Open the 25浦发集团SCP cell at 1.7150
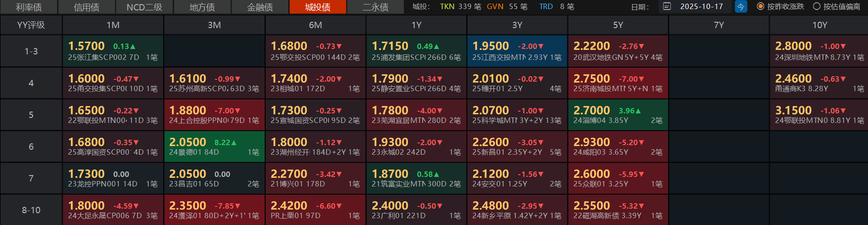 tap(417, 51)
